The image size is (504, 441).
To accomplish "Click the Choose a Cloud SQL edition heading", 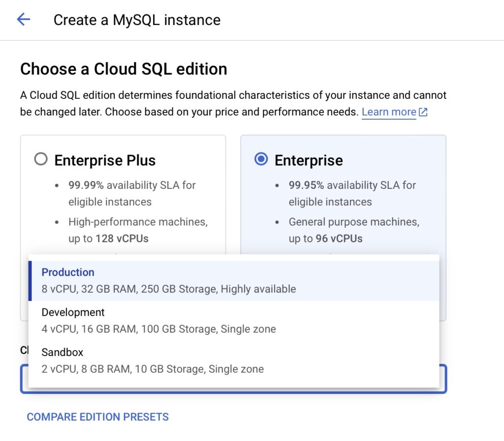I will 124,69.
